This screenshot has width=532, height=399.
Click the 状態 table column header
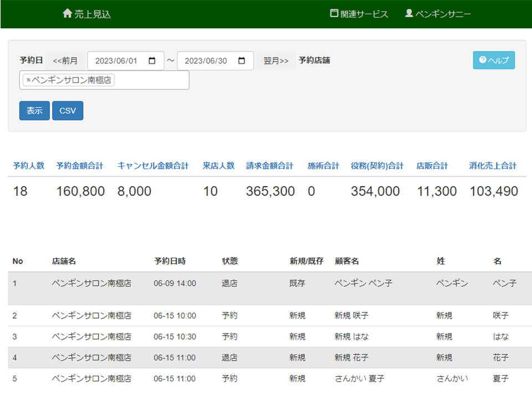(229, 261)
